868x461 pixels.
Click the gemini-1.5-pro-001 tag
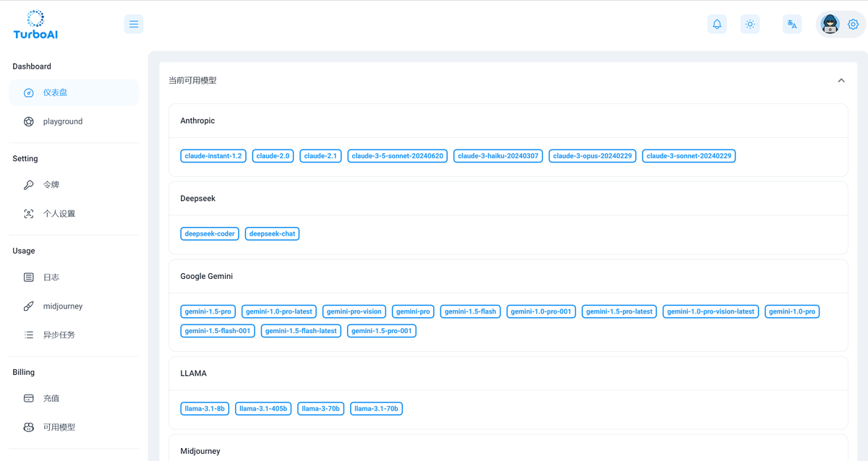point(382,331)
